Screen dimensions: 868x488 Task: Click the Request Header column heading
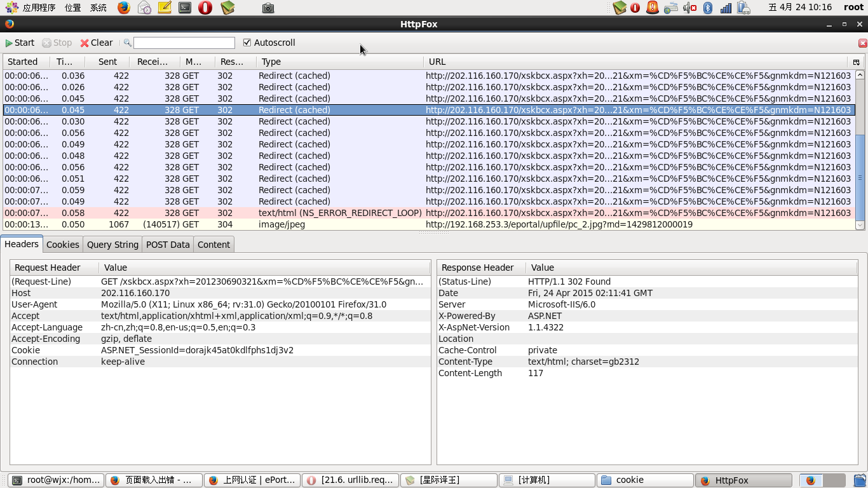coord(55,268)
